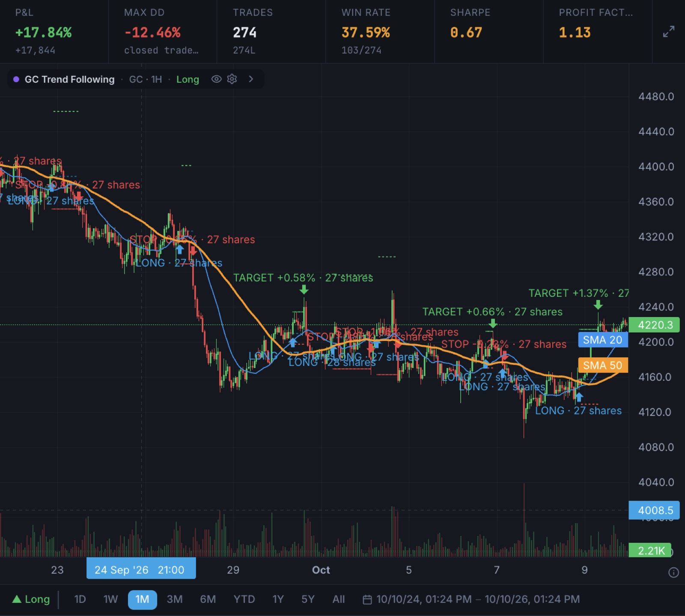This screenshot has width=685, height=616.
Task: Click the TARGET +0.66% green arrow marker
Action: [x=493, y=324]
